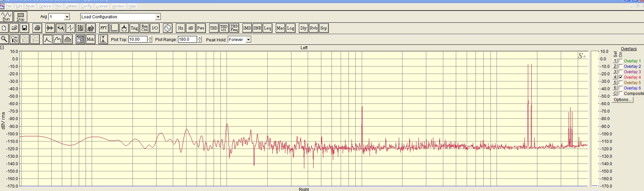644x191 pixels.
Task: Click the Print icon in the toolbar
Action: click(37, 28)
